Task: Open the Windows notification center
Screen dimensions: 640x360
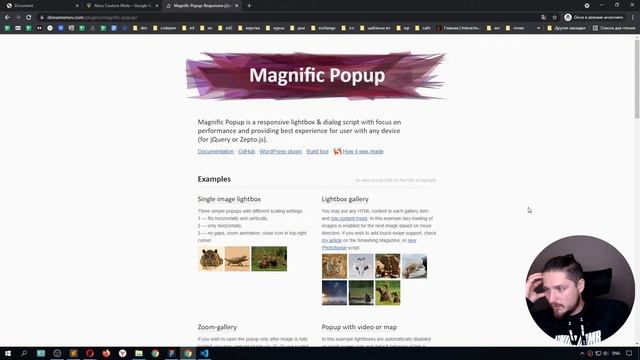Action: point(629,353)
